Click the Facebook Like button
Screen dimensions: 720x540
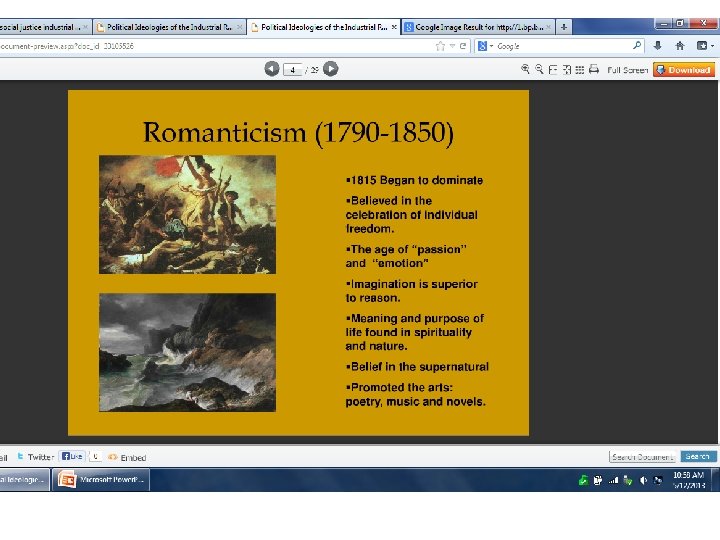[73, 456]
